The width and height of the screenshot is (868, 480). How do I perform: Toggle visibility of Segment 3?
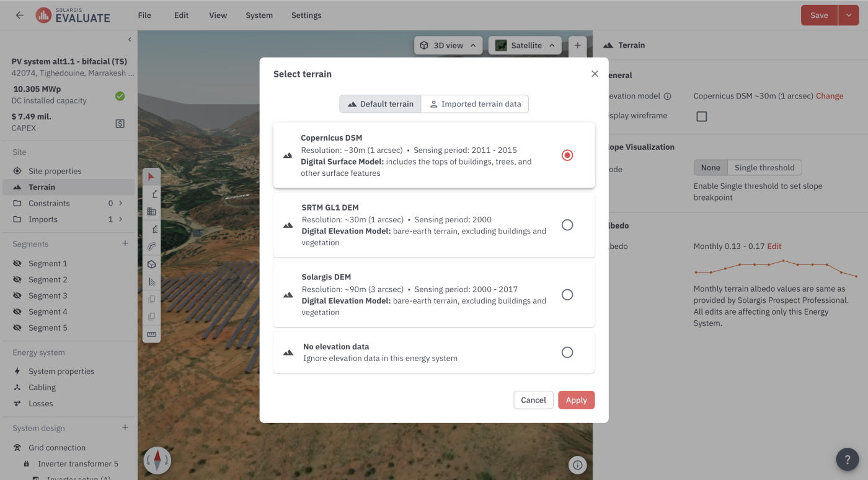(x=17, y=296)
